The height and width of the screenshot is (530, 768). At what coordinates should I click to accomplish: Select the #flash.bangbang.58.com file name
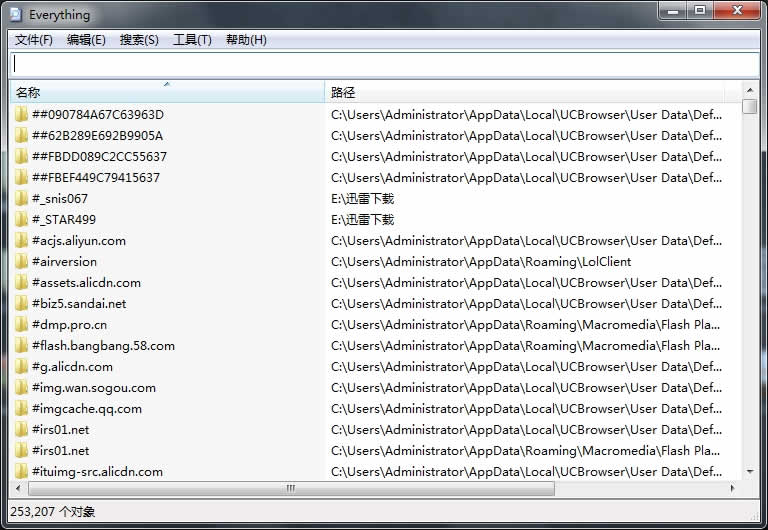tap(103, 346)
